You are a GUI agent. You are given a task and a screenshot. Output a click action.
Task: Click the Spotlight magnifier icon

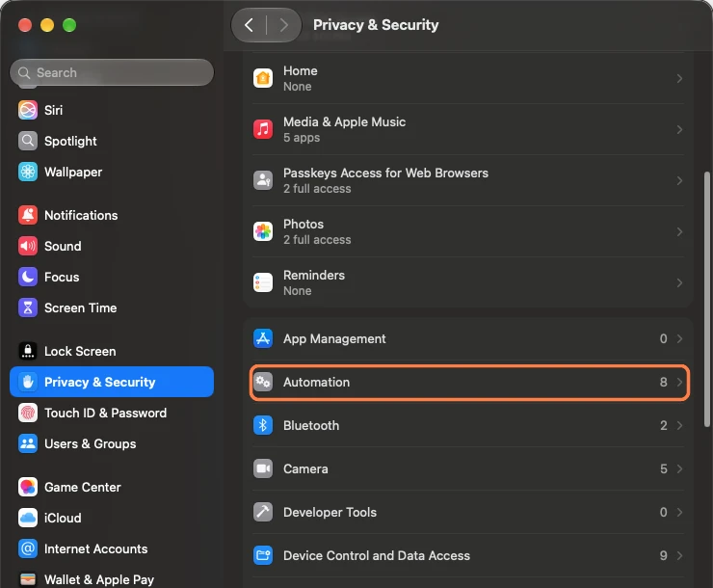[28, 141]
